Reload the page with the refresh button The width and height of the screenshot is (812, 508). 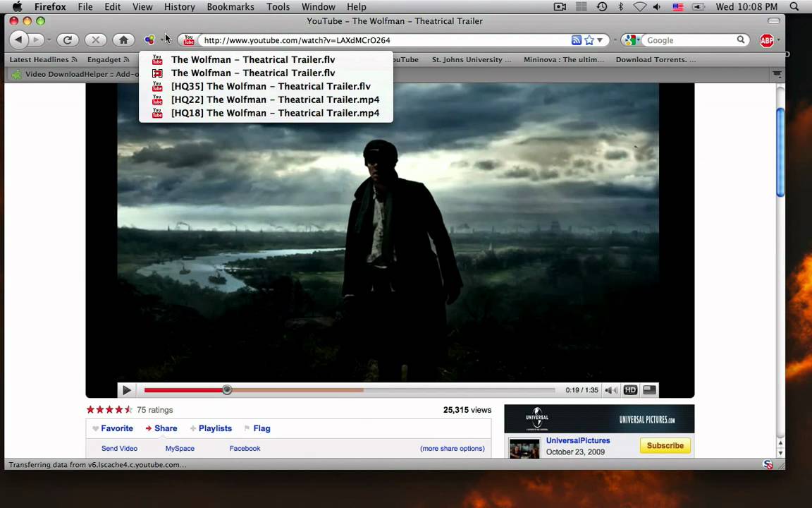point(68,40)
